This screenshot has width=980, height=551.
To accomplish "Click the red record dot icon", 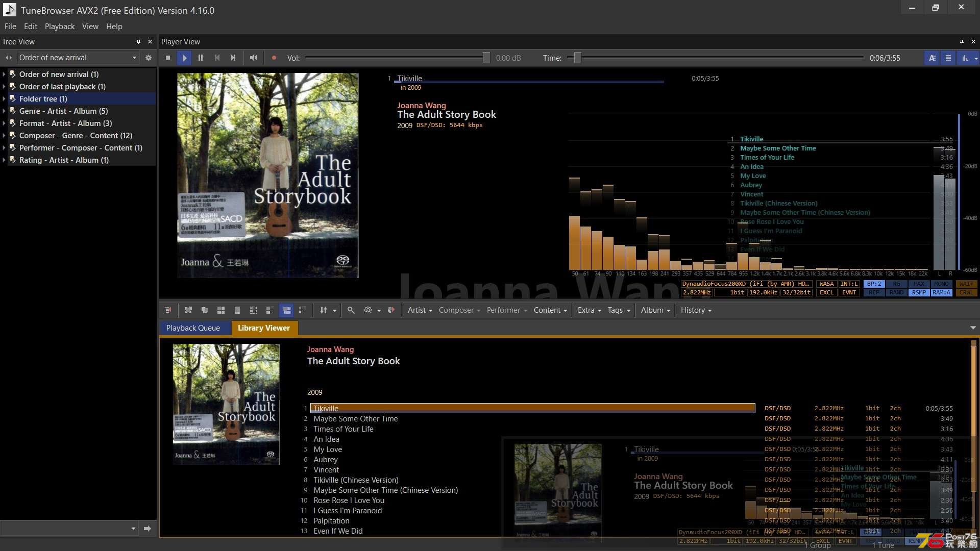I will click(274, 58).
